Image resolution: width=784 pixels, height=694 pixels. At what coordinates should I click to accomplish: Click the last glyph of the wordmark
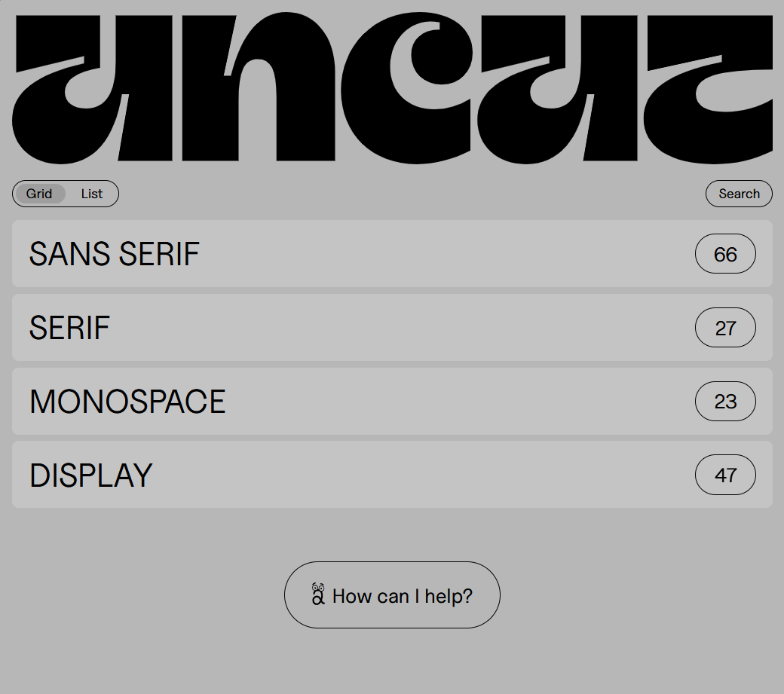coord(708,89)
